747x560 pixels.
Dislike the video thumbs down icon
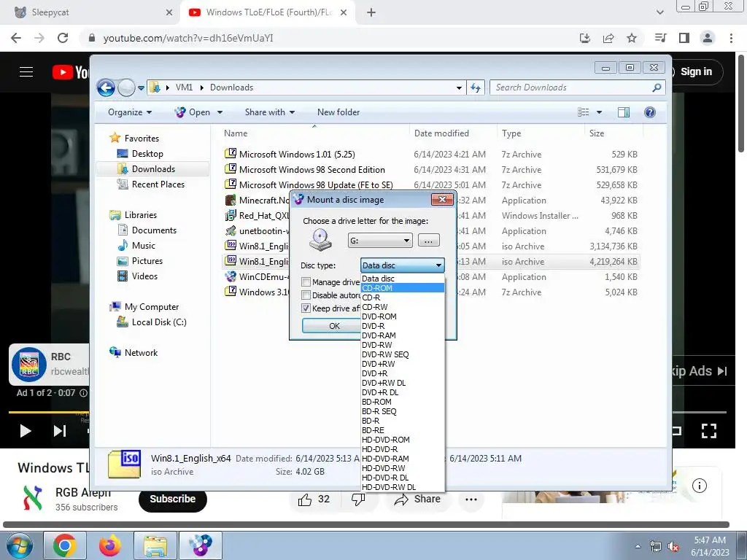pos(357,499)
